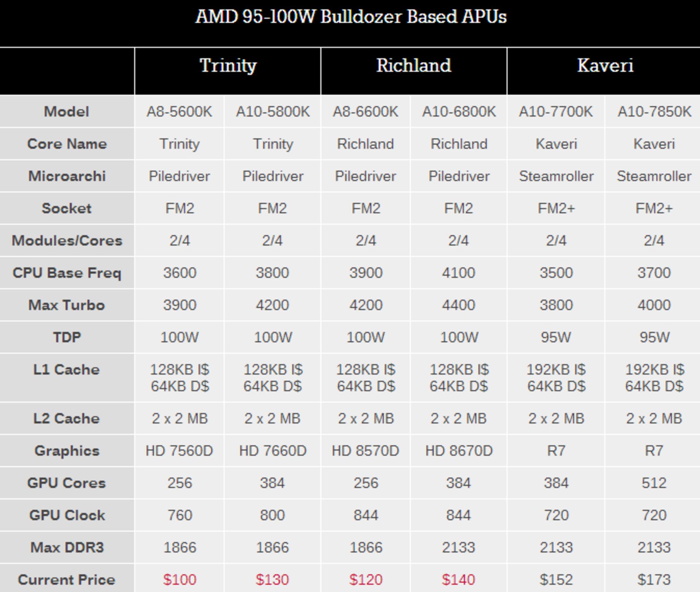Click the Richland column group header
The width and height of the screenshot is (700, 592).
413,66
